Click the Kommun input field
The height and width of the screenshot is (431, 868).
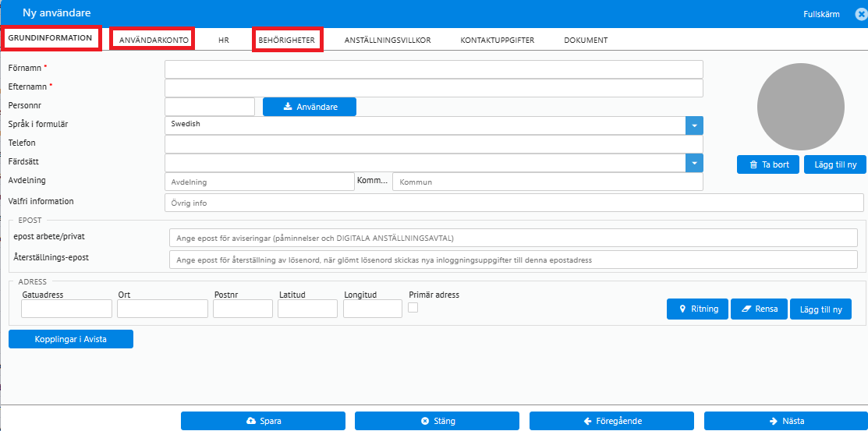[x=548, y=182]
